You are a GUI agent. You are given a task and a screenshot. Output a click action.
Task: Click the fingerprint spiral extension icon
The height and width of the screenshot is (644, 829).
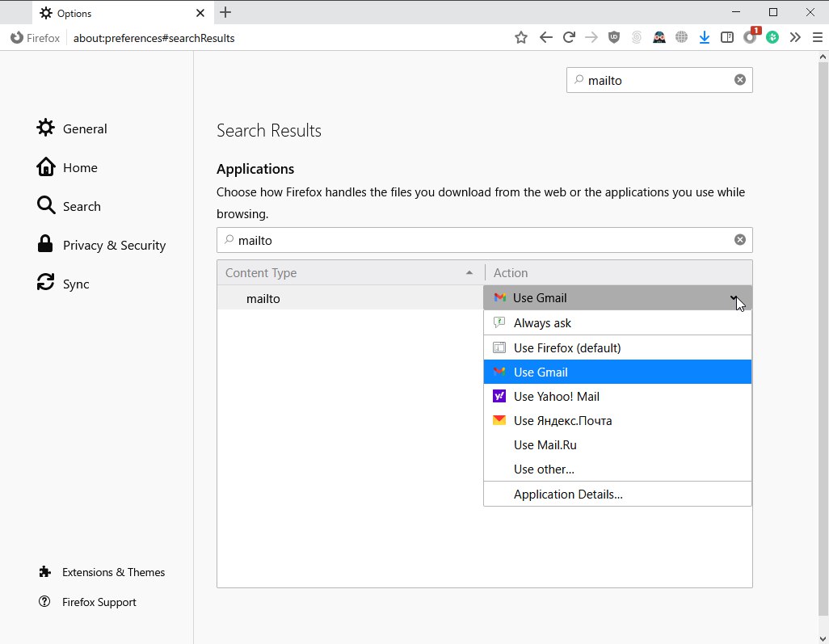pos(637,37)
